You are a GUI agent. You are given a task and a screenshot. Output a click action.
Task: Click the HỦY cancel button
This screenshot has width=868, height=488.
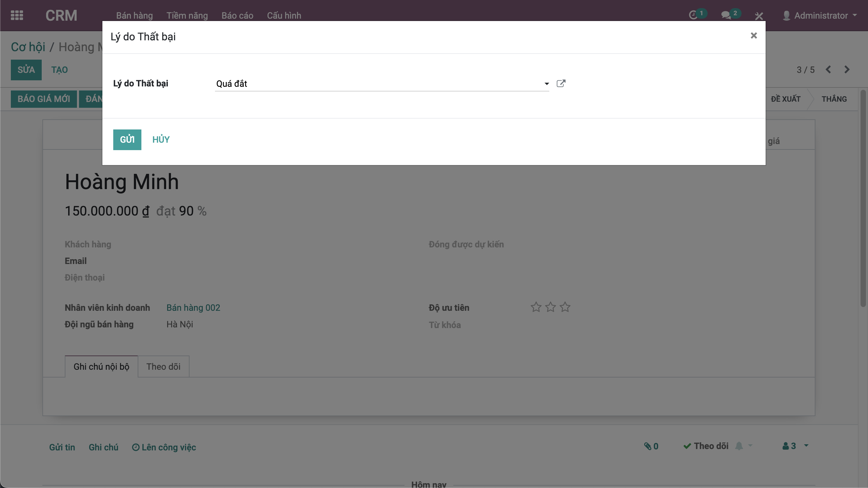pyautogui.click(x=161, y=139)
